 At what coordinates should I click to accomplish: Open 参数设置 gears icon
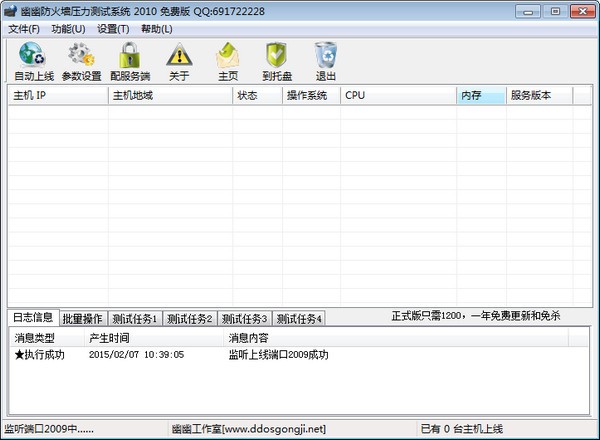click(x=81, y=55)
